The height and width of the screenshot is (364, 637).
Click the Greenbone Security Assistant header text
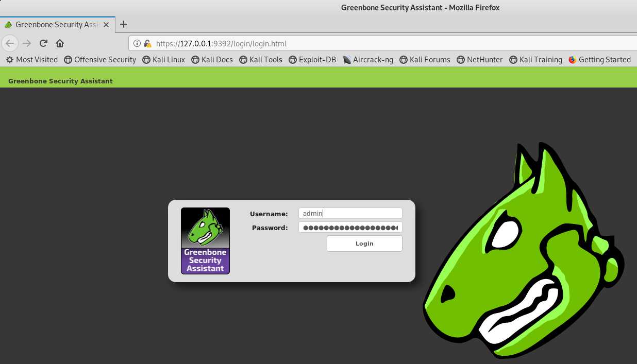click(x=60, y=81)
